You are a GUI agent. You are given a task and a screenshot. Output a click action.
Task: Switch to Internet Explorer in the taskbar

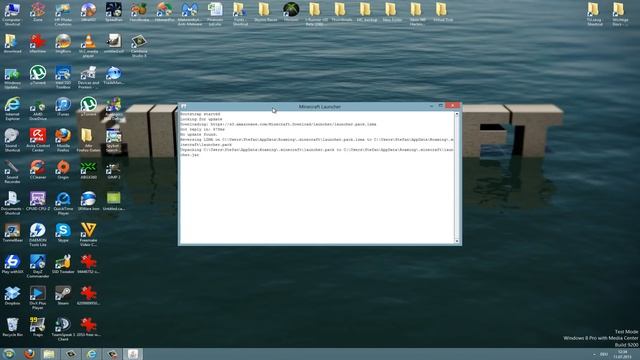click(91, 353)
